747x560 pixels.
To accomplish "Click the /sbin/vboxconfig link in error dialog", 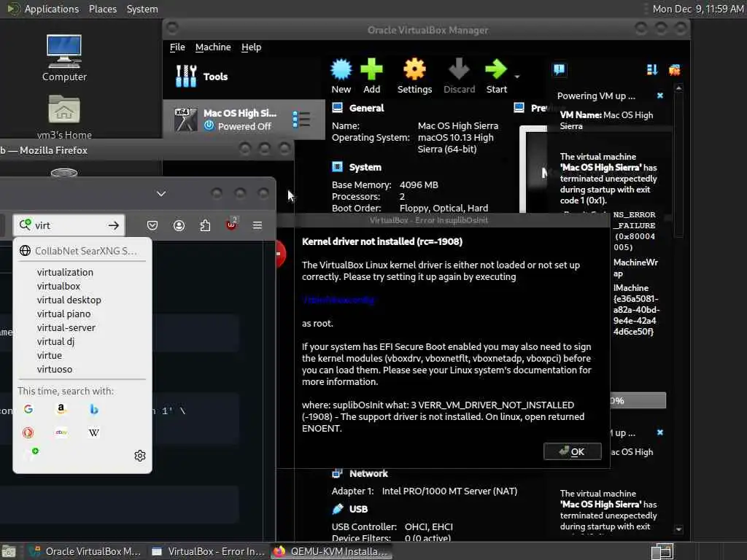I will [338, 300].
